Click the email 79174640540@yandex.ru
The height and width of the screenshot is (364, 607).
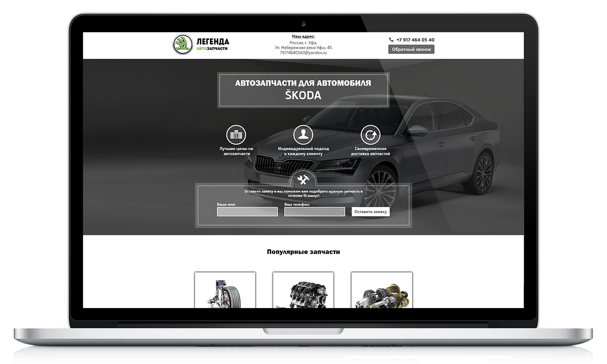pos(303,52)
